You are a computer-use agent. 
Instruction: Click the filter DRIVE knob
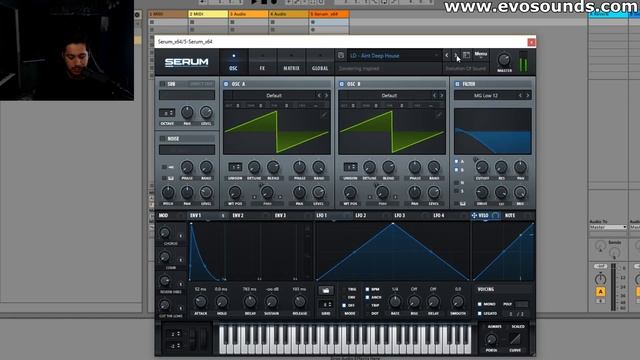(x=482, y=193)
